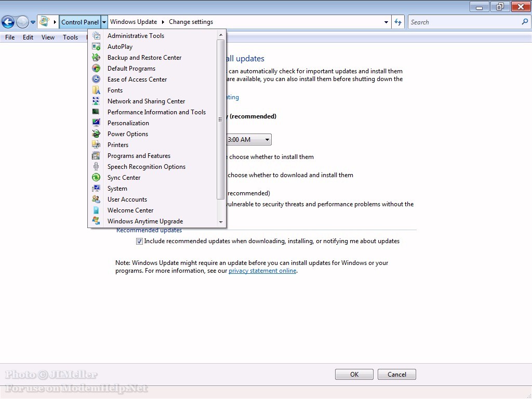Select Programs and Features entry

pos(152,155)
